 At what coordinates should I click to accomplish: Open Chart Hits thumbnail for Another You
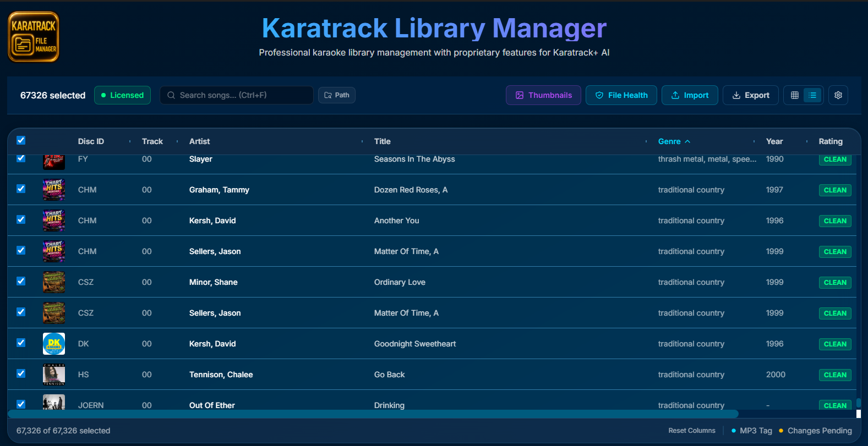click(x=54, y=221)
